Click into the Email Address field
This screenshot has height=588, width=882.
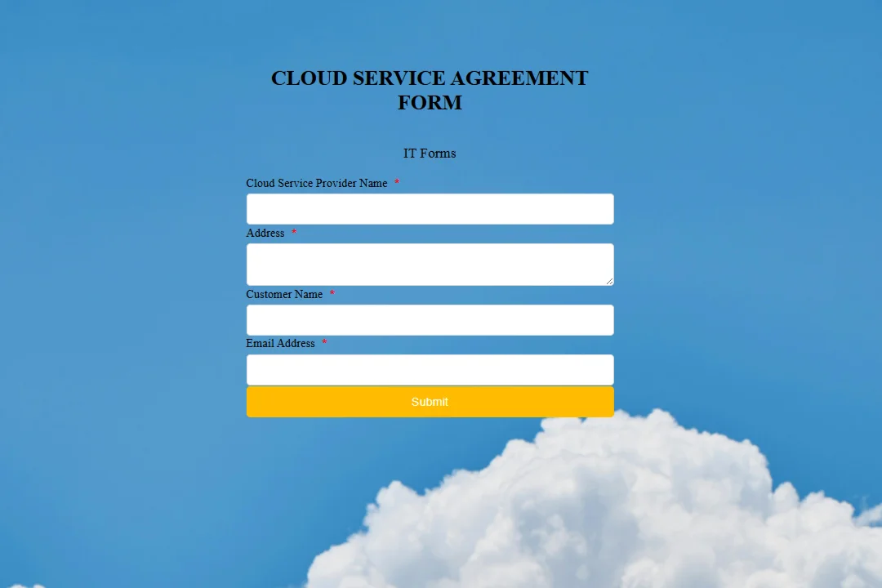point(430,370)
